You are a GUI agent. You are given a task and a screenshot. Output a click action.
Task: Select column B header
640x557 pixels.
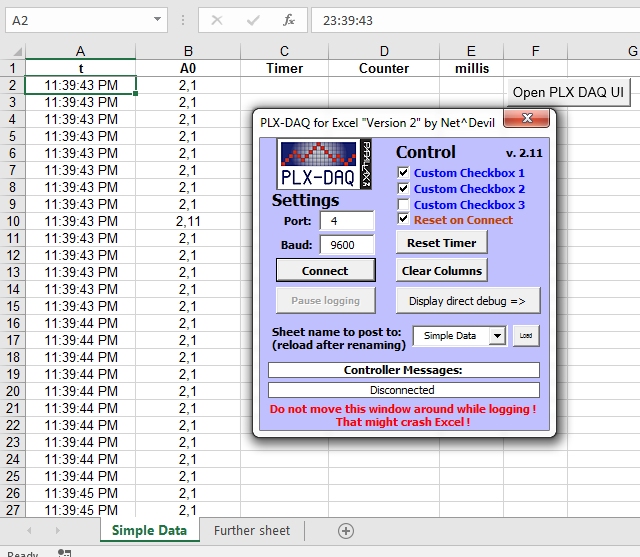click(188, 51)
